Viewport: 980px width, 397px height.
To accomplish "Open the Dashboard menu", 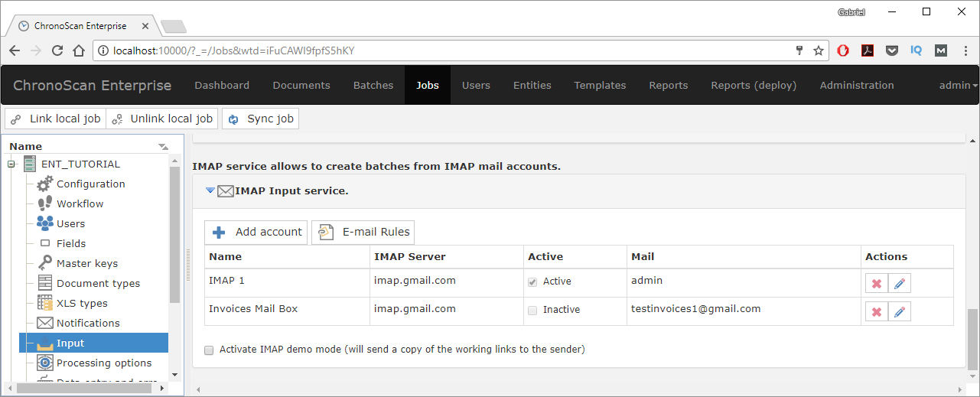I will point(222,85).
